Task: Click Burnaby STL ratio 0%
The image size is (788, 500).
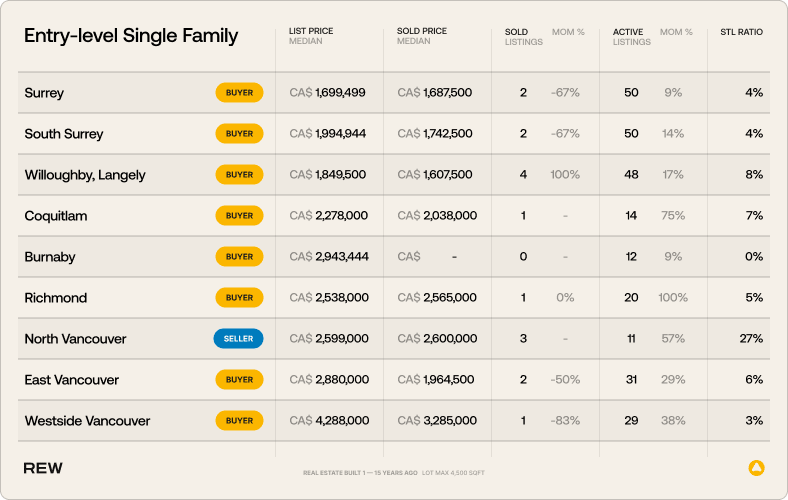Action: (754, 257)
